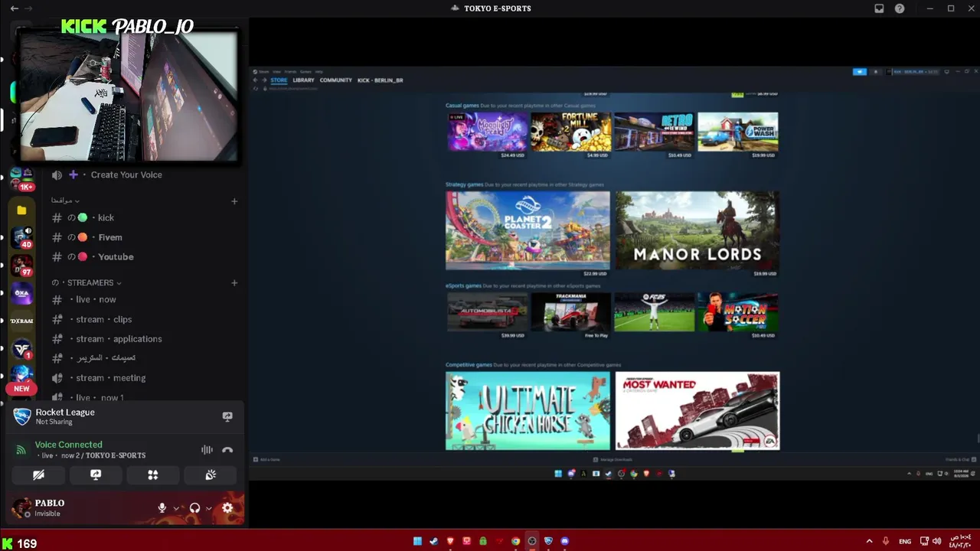This screenshot has height=551, width=980.
Task: Open Discord inbox icon in title bar
Action: tap(879, 8)
